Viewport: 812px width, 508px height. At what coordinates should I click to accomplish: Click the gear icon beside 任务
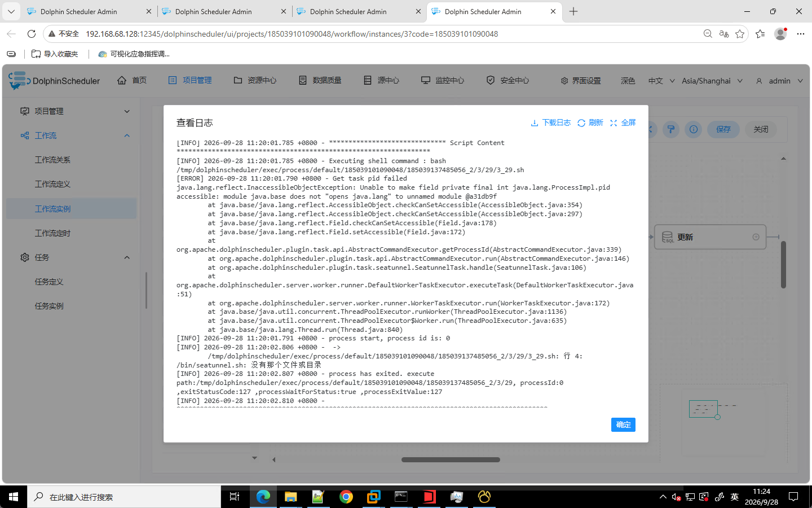click(25, 257)
